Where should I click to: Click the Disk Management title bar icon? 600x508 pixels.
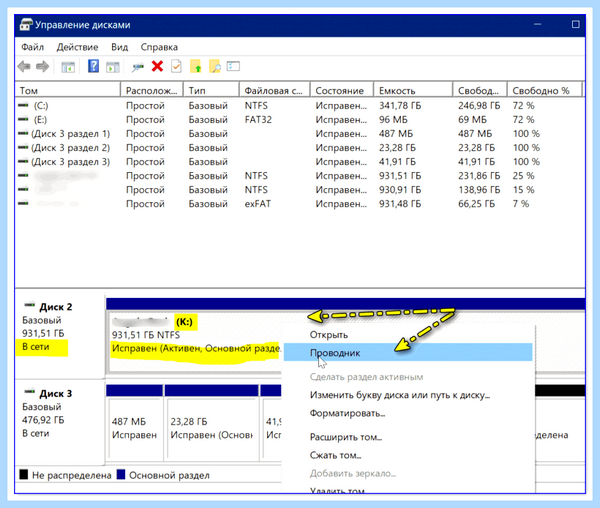coord(26,24)
